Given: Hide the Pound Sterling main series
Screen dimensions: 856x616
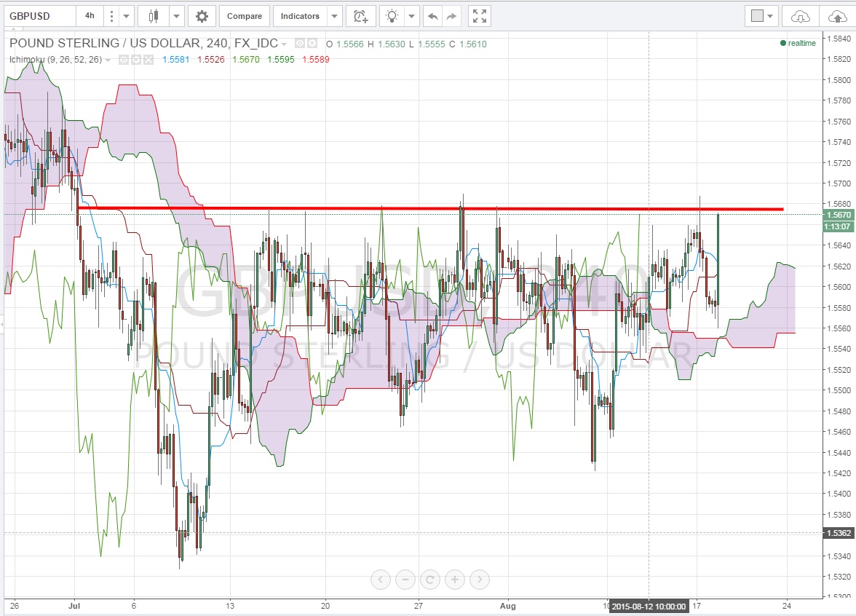Looking at the screenshot, I should coord(300,44).
